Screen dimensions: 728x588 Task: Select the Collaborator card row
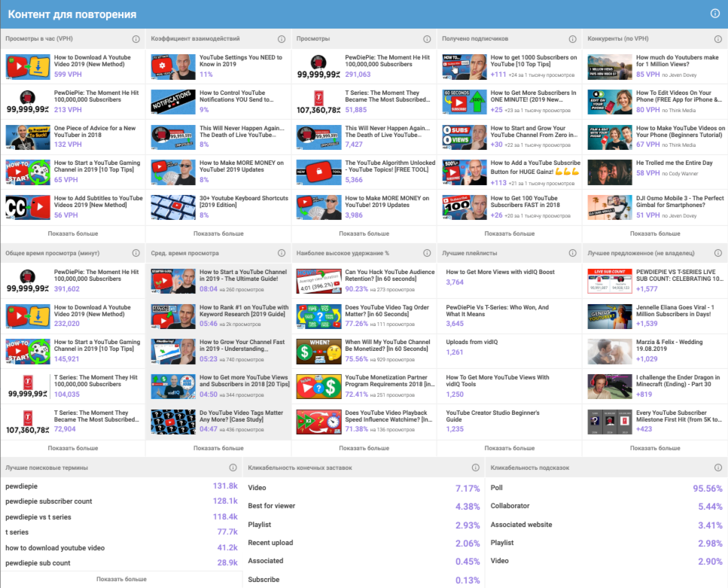coord(606,506)
